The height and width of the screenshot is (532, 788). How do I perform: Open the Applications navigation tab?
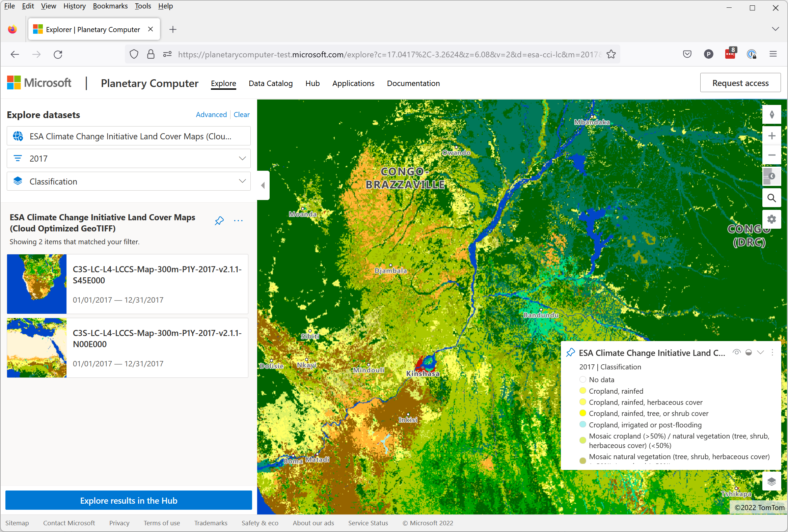353,83
